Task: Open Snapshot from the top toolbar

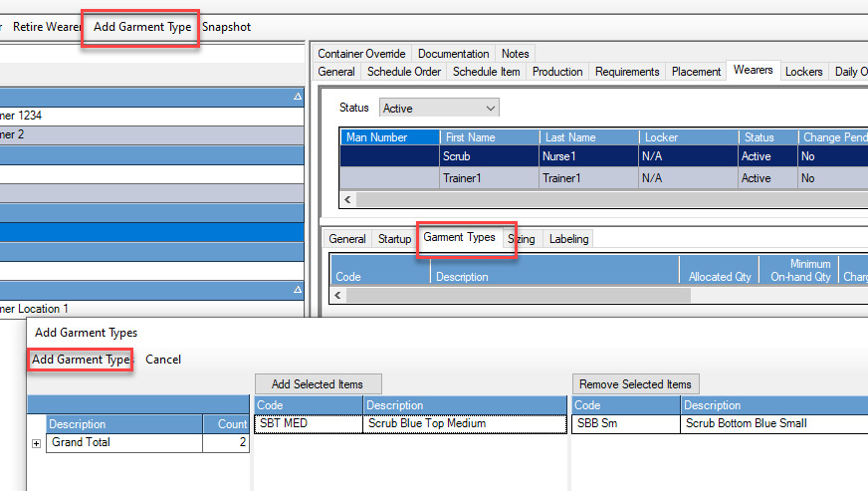Action: 227,28
